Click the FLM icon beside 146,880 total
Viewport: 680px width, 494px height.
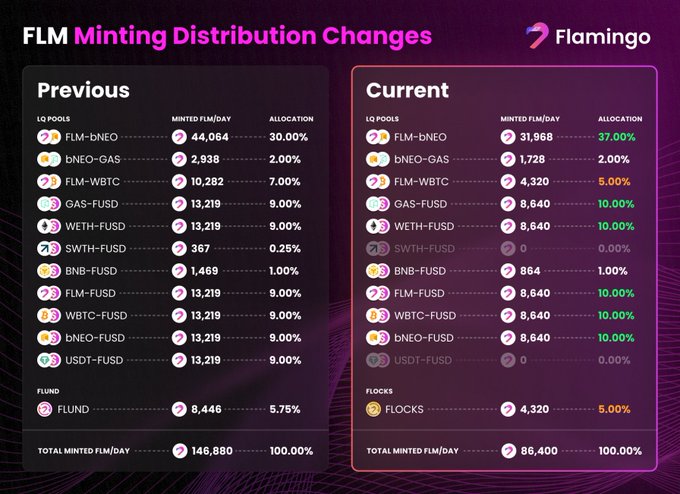coord(179,451)
